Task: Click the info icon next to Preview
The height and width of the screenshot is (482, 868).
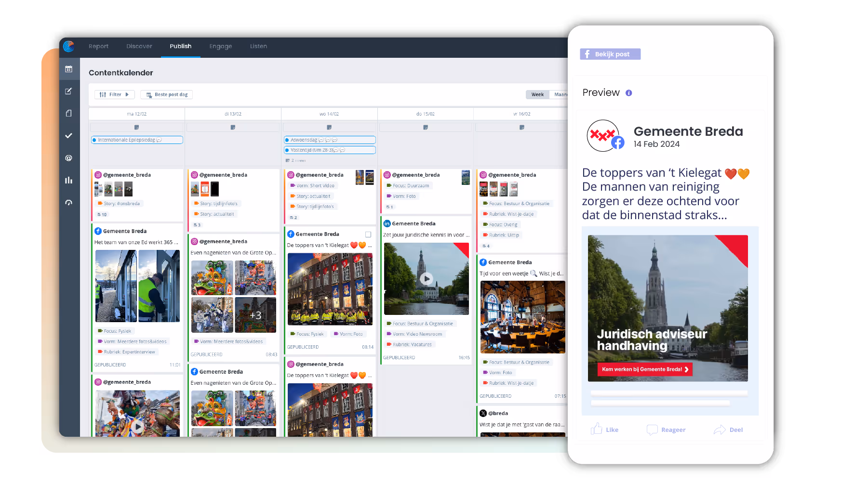Action: point(629,93)
